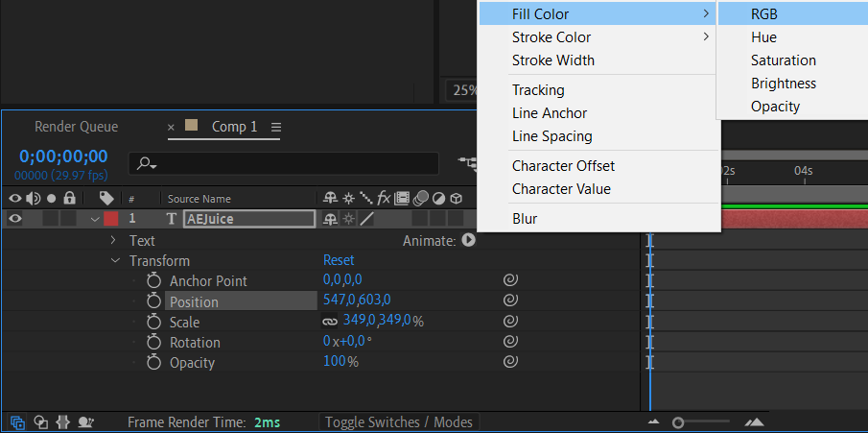Enable the Opacity keyframe stopwatch
The image size is (868, 433).
(x=153, y=363)
